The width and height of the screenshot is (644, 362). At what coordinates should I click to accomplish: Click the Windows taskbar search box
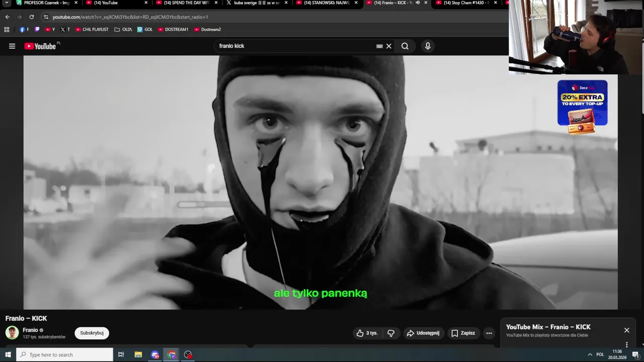point(64,354)
